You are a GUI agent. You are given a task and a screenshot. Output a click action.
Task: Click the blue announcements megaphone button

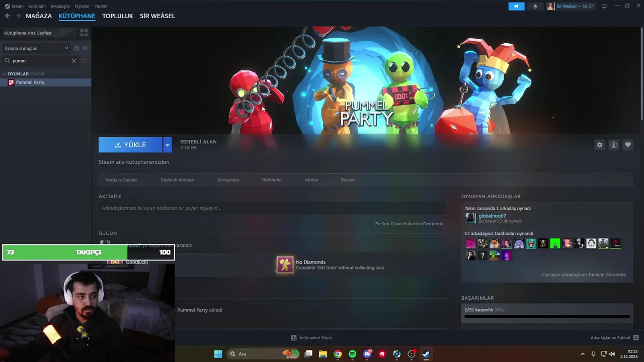coord(516,6)
